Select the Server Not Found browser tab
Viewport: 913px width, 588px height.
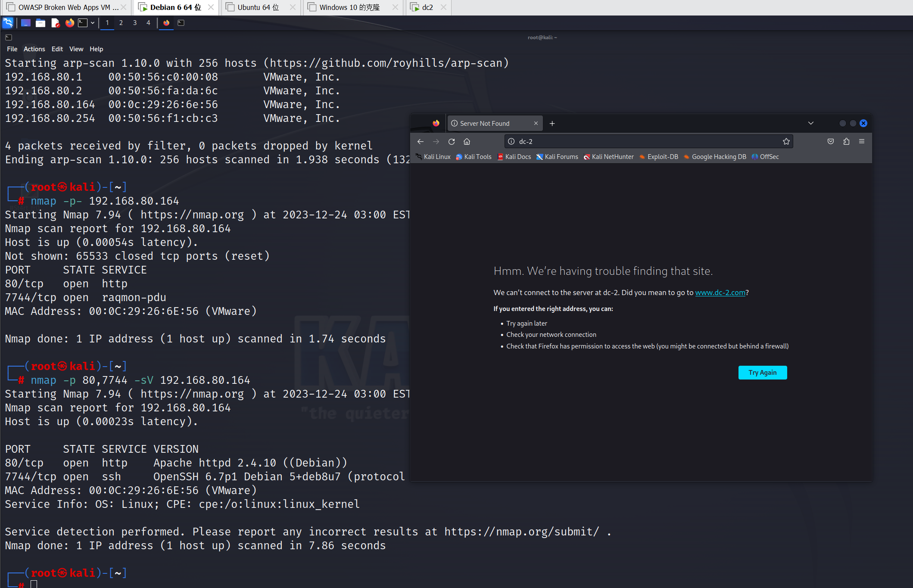click(495, 124)
